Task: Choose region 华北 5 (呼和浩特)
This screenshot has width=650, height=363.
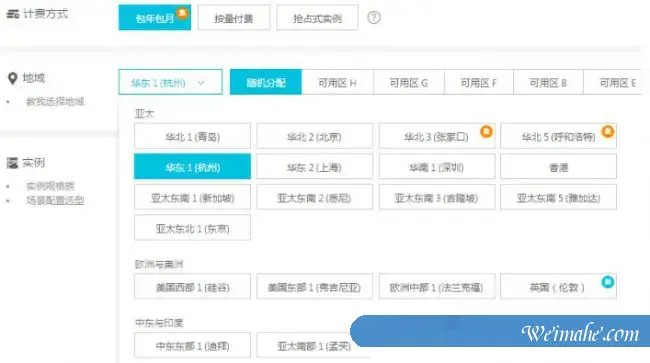Action: [x=558, y=136]
